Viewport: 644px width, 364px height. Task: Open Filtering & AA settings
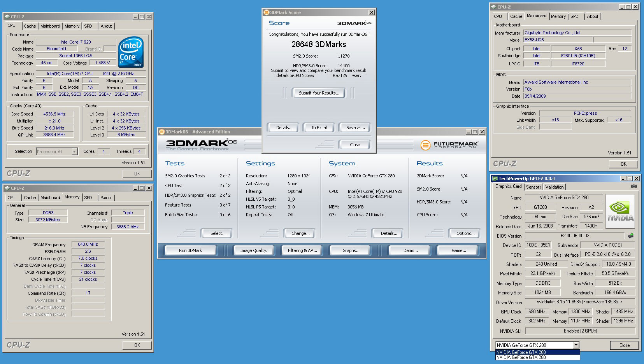[x=302, y=250]
